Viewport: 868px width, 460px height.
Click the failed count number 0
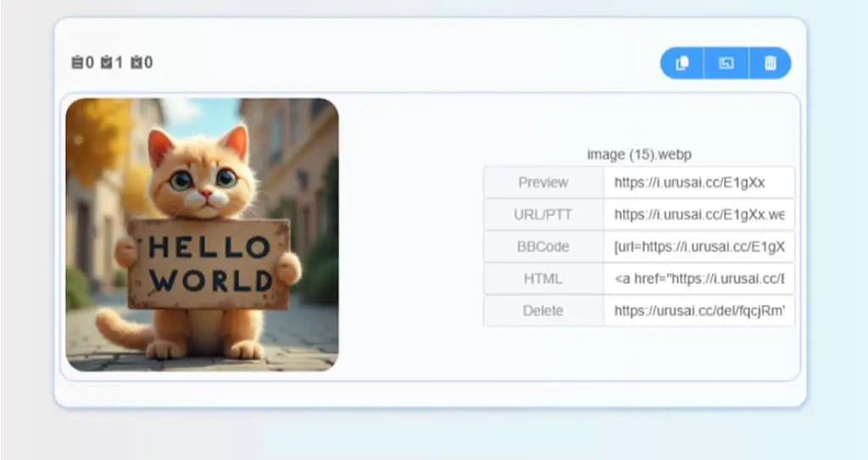coord(148,63)
